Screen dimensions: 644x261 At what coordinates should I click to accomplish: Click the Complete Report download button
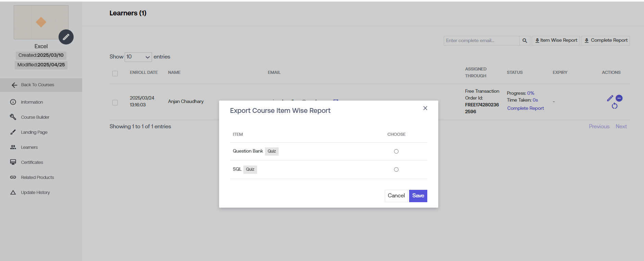coord(605,40)
